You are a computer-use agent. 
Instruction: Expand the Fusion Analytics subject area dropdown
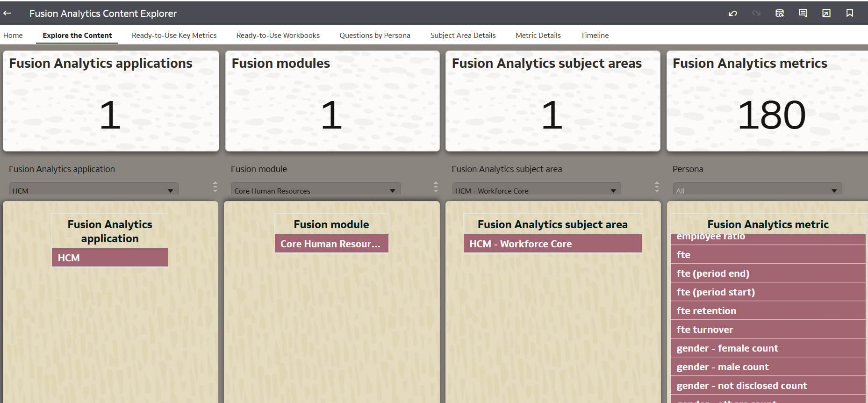coord(537,189)
